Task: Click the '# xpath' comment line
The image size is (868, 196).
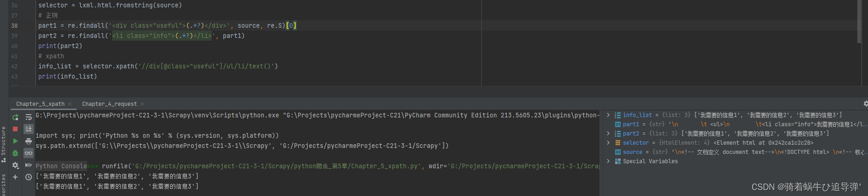Action: pos(51,56)
